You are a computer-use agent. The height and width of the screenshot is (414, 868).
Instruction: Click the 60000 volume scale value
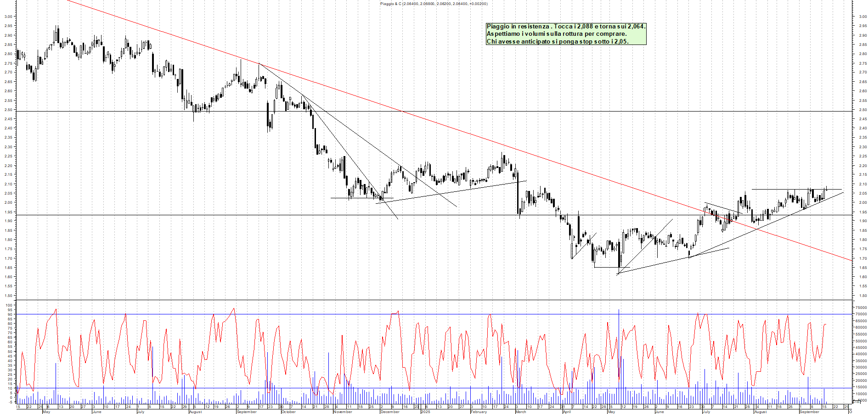[861, 328]
